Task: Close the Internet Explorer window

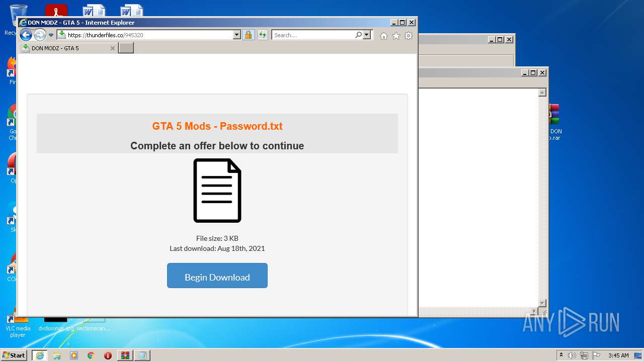Action: [x=412, y=23]
